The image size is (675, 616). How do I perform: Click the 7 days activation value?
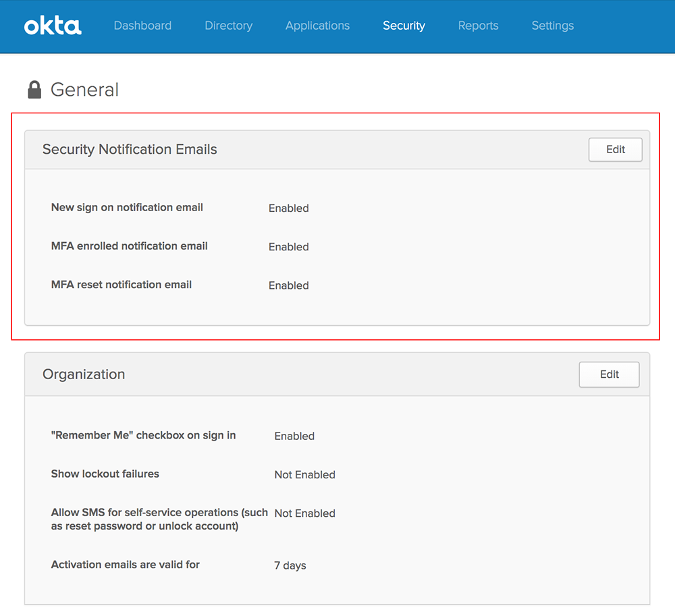click(290, 565)
